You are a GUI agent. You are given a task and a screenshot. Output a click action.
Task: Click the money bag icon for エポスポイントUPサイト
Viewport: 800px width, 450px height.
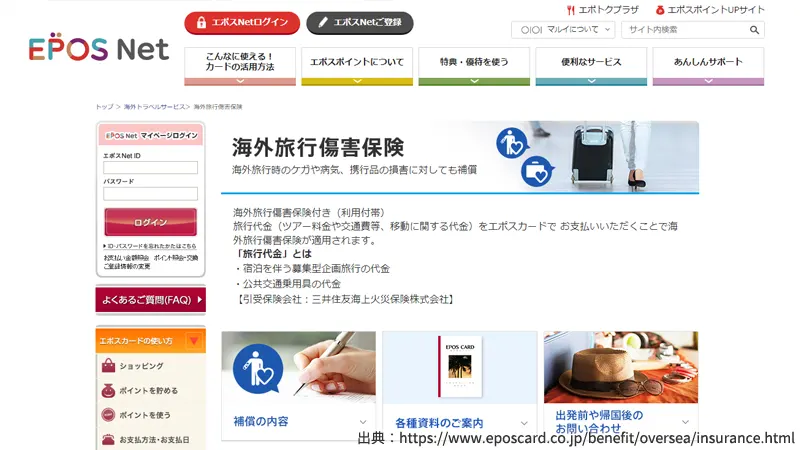point(660,10)
